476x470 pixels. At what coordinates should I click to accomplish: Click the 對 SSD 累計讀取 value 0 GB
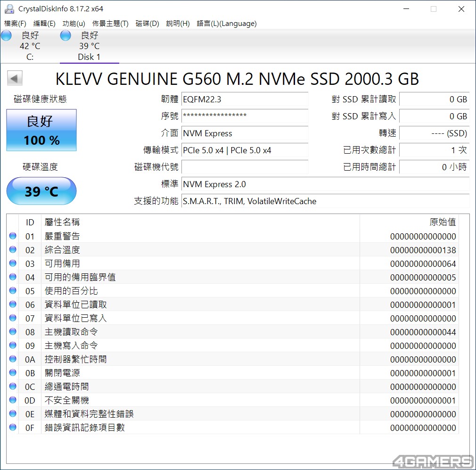pyautogui.click(x=435, y=99)
